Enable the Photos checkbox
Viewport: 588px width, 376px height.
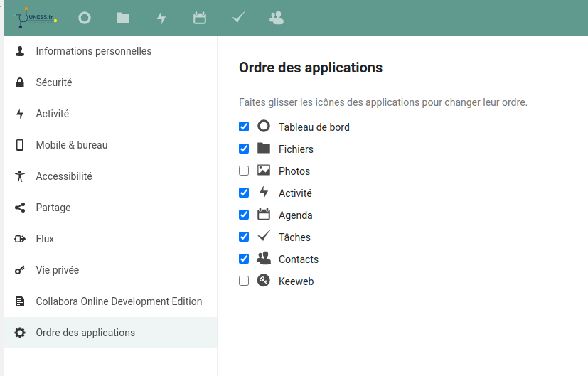244,171
